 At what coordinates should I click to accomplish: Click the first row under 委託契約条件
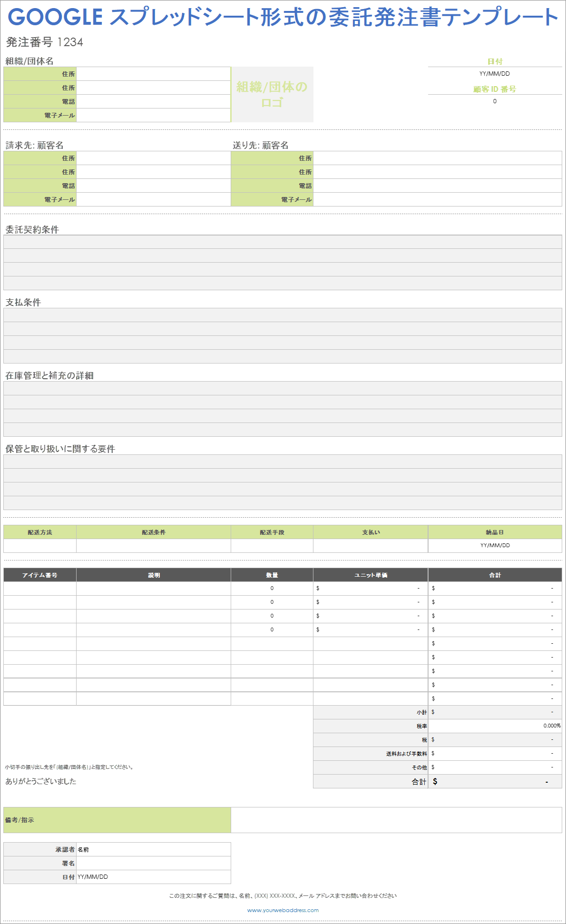(x=283, y=242)
